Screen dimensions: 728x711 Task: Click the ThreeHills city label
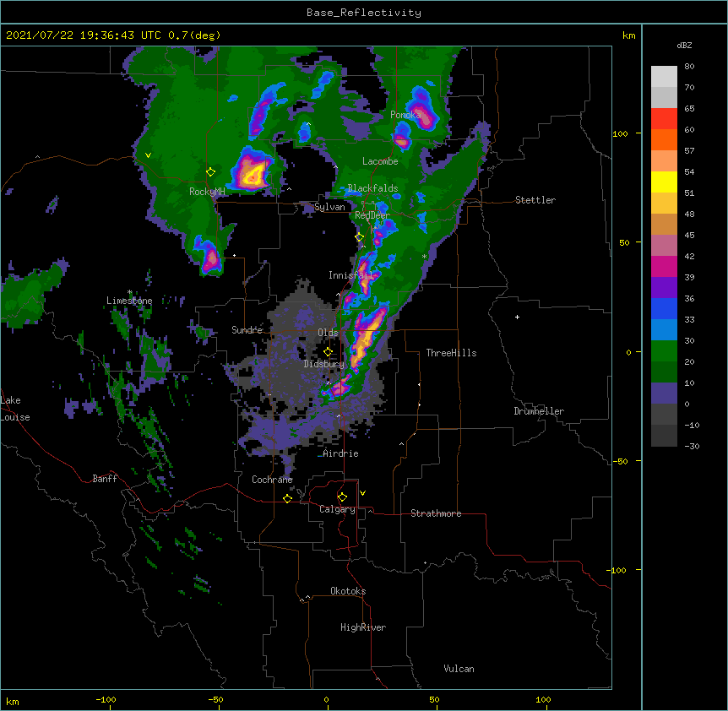tap(451, 353)
